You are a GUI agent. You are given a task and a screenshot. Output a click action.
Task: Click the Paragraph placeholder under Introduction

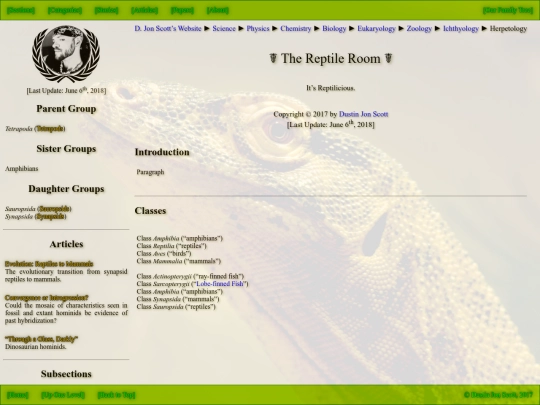[150, 172]
